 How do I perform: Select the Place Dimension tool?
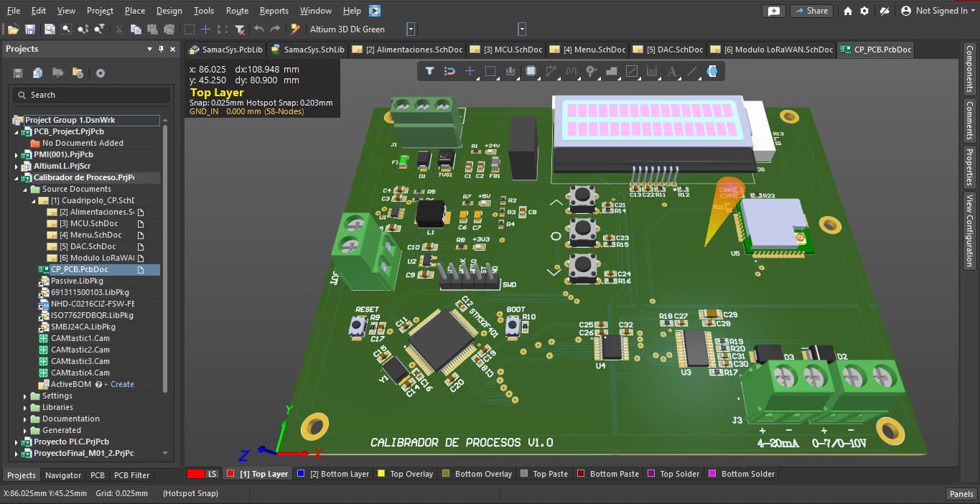pos(652,71)
